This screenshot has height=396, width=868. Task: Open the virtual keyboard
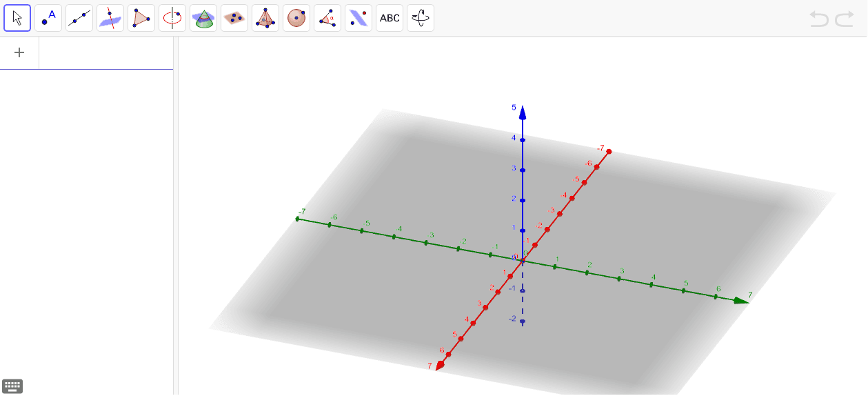coord(12,386)
